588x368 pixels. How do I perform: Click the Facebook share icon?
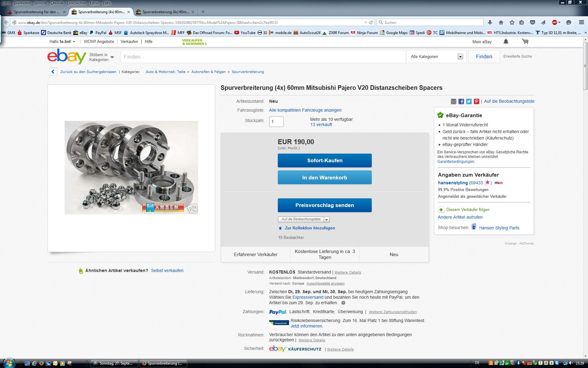point(461,102)
